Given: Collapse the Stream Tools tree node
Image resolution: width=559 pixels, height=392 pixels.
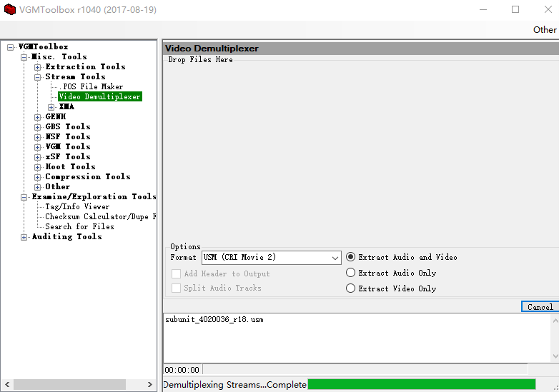Looking at the screenshot, I should pyautogui.click(x=38, y=77).
